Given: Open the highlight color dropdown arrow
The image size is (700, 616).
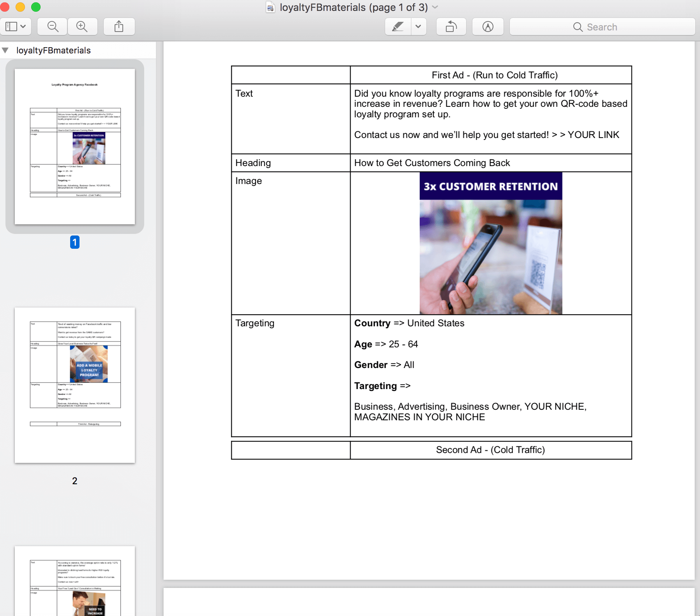Looking at the screenshot, I should pos(418,27).
